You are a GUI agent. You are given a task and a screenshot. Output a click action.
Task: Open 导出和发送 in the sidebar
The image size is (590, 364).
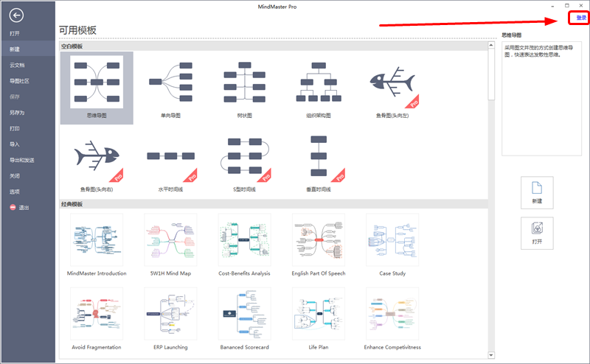[x=28, y=160]
